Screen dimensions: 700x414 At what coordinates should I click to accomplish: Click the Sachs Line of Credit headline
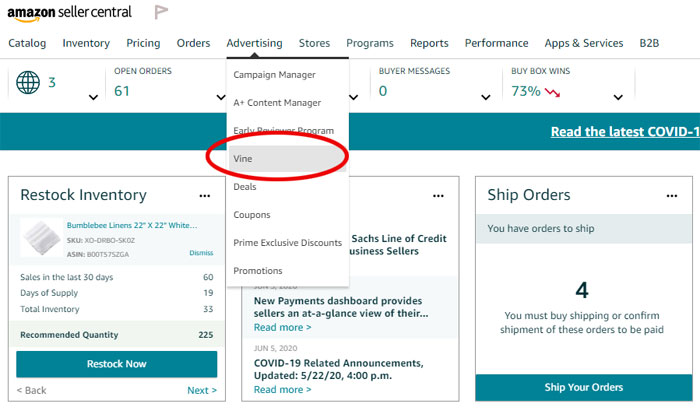398,245
